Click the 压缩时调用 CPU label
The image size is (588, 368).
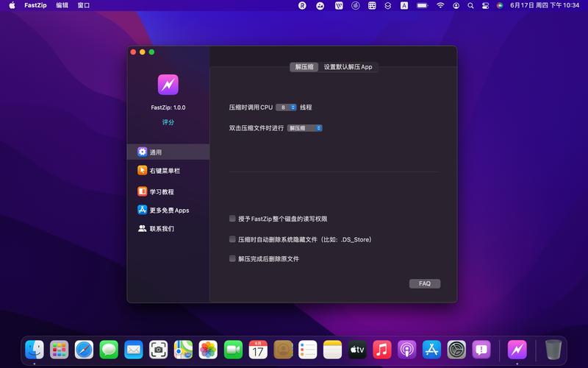pos(251,107)
